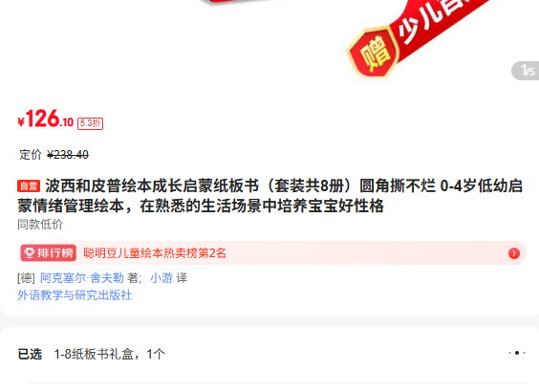This screenshot has height=392, width=539.
Task: Open ranking via the red arrow chevron
Action: 514,253
